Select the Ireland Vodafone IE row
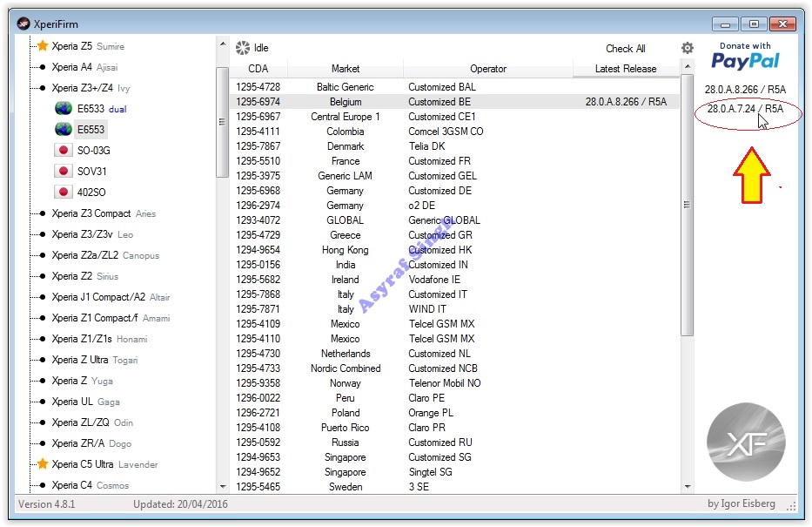 pos(454,280)
